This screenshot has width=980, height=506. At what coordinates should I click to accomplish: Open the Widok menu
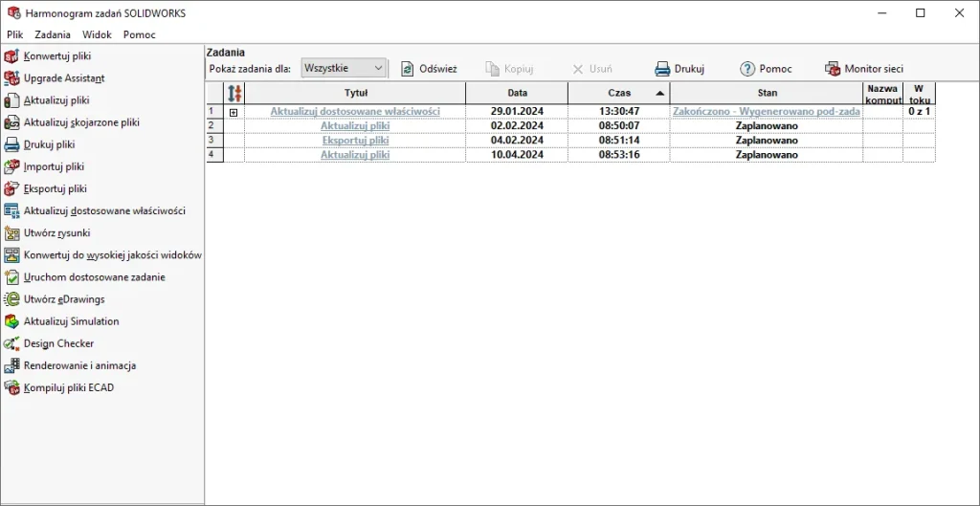pos(97,35)
